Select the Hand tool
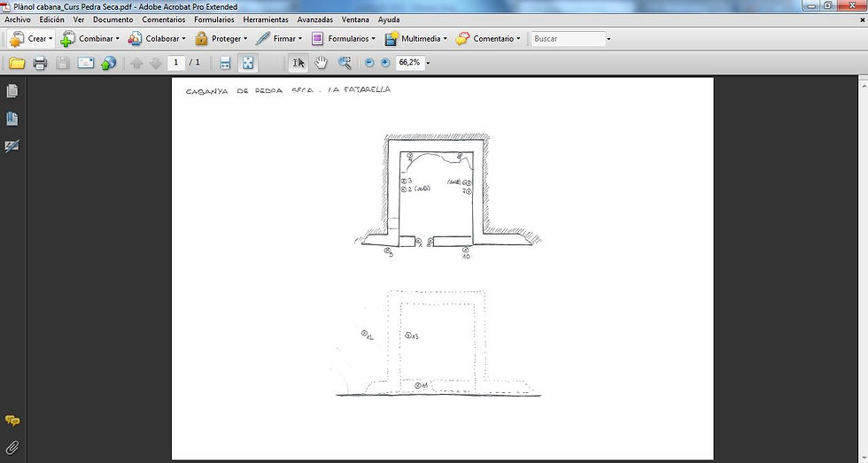Screen dimensions: 868x463 pyautogui.click(x=321, y=63)
